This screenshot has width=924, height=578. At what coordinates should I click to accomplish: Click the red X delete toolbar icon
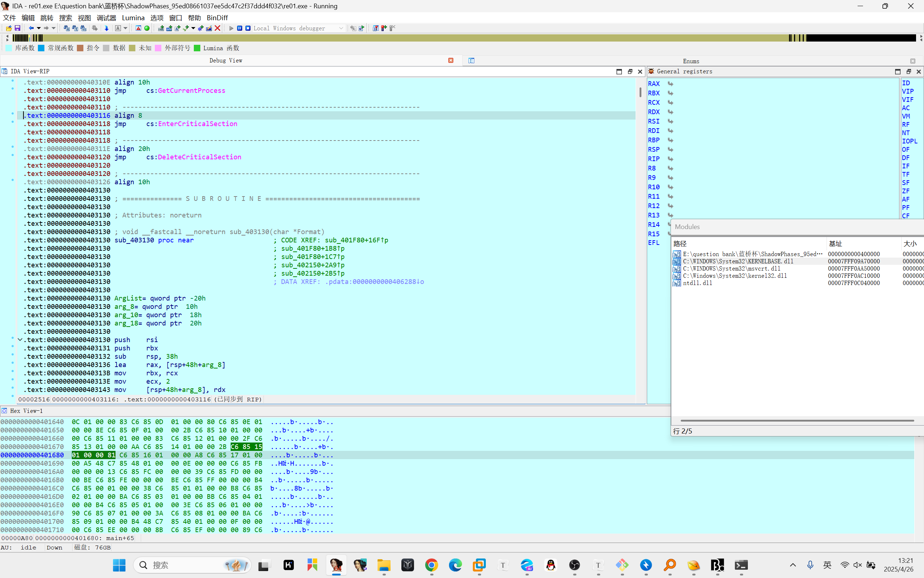tap(217, 28)
